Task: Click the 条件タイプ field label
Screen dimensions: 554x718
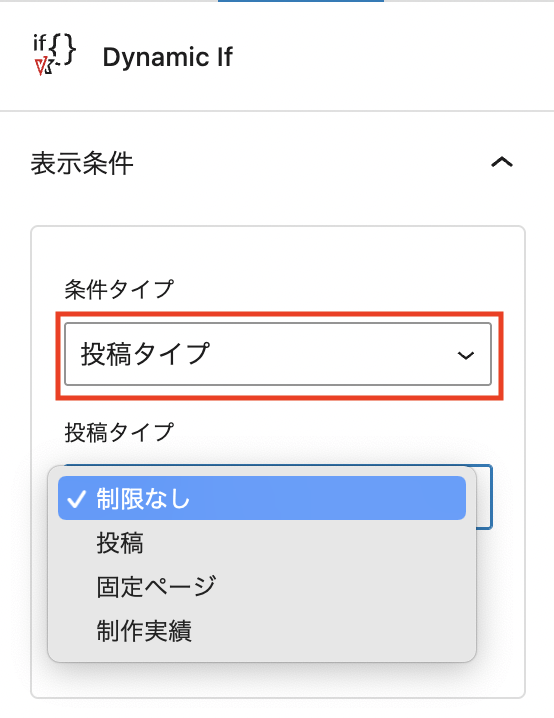Action: [119, 289]
